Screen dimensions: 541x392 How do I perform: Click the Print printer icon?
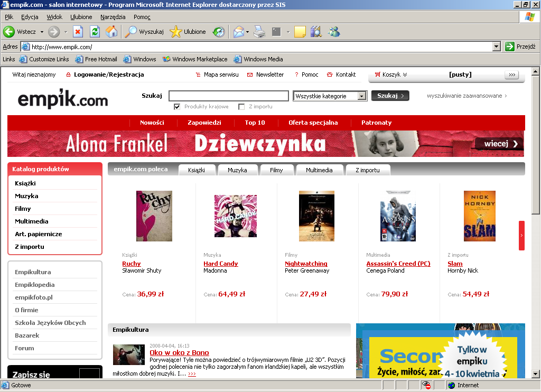(259, 32)
